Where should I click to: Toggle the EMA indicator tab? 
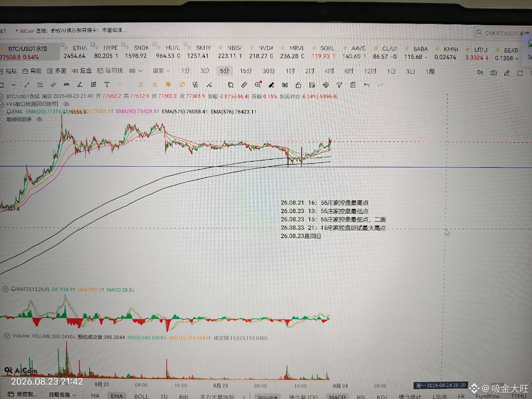(x=117, y=396)
